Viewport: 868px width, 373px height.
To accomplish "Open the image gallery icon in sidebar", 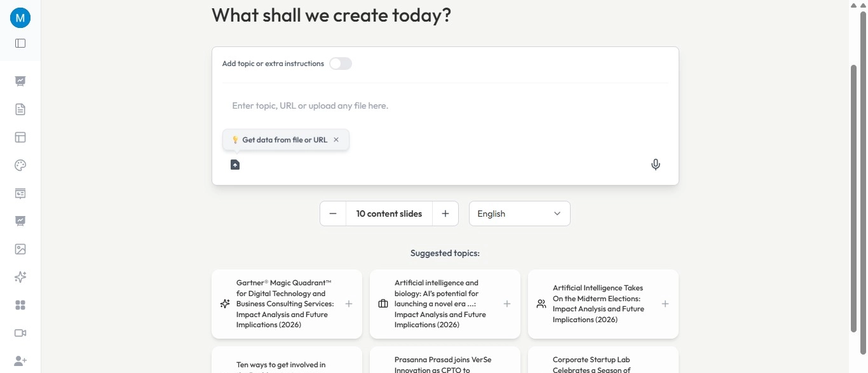I will (x=20, y=249).
